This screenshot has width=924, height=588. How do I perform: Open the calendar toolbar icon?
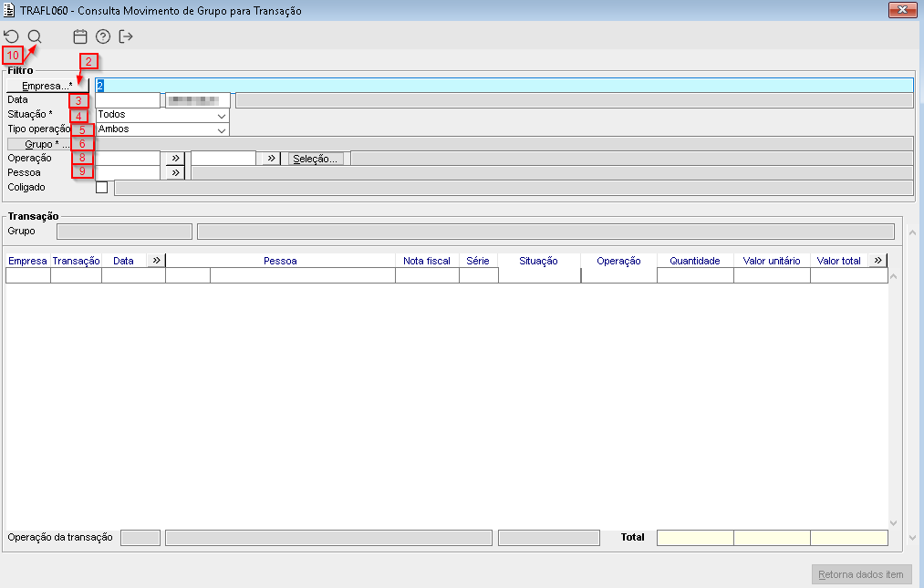click(80, 36)
